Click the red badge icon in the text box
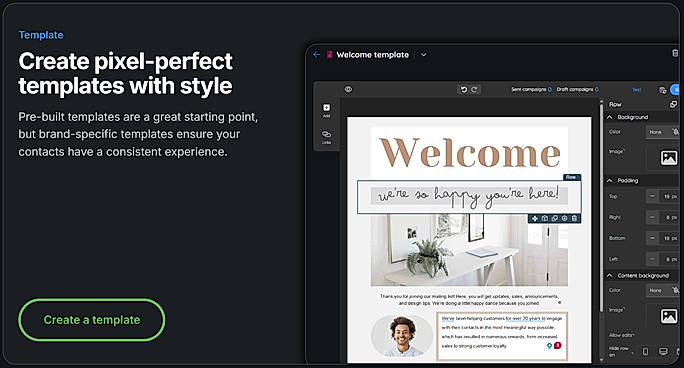This screenshot has height=368, width=684. [x=558, y=346]
